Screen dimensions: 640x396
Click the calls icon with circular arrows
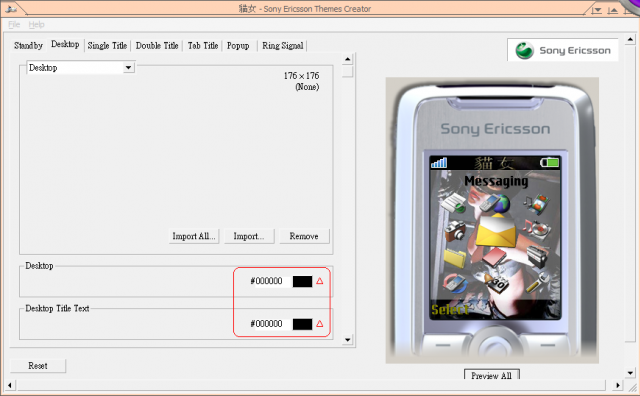pyautogui.click(x=455, y=283)
